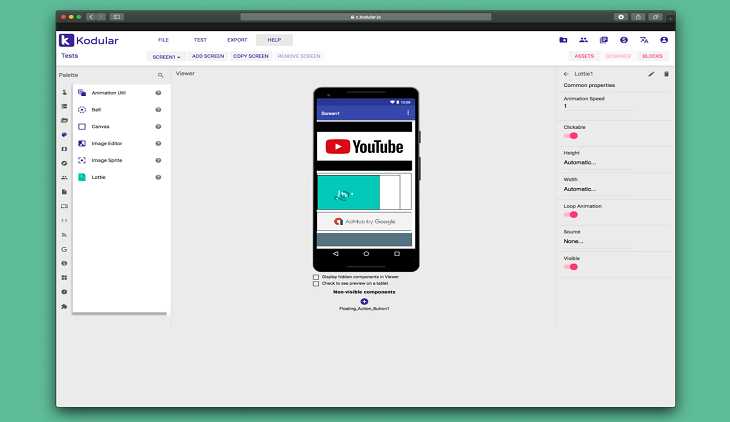
Task: Click the browser address bar c.kodular.io
Action: click(365, 17)
